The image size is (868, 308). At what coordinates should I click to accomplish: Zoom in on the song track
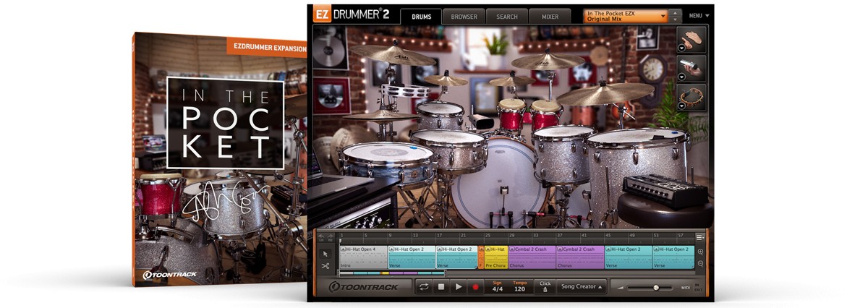(x=700, y=252)
